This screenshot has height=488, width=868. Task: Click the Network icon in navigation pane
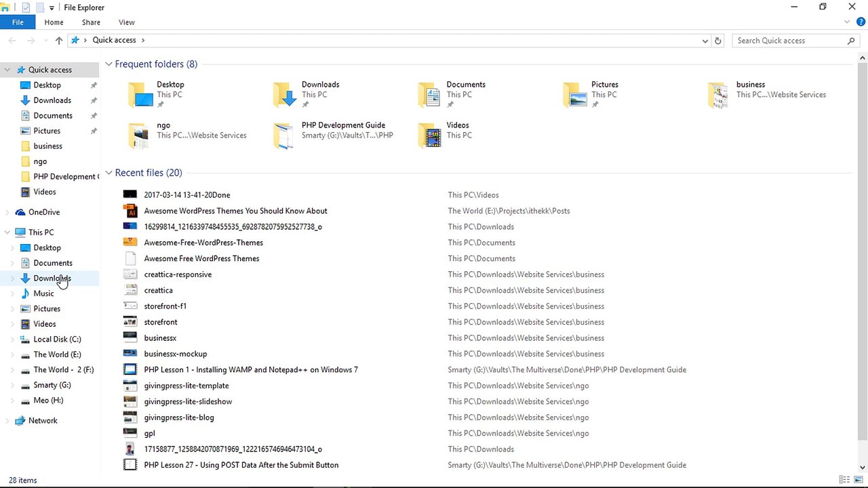pos(20,421)
